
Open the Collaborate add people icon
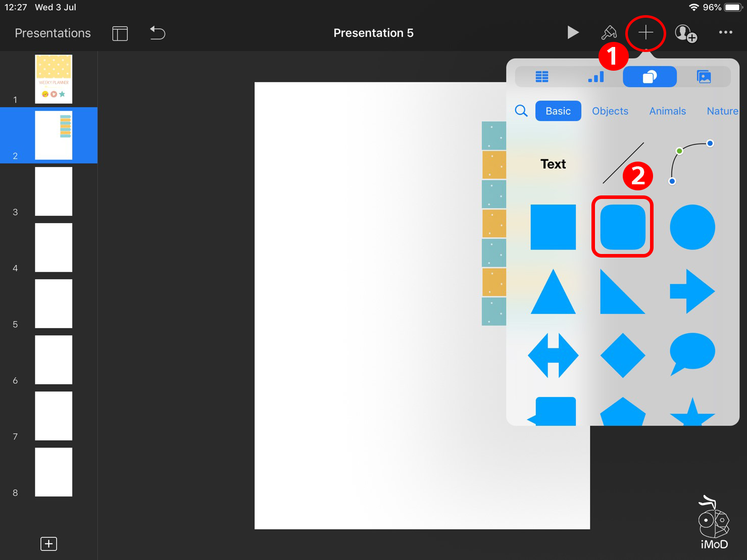pos(686,34)
